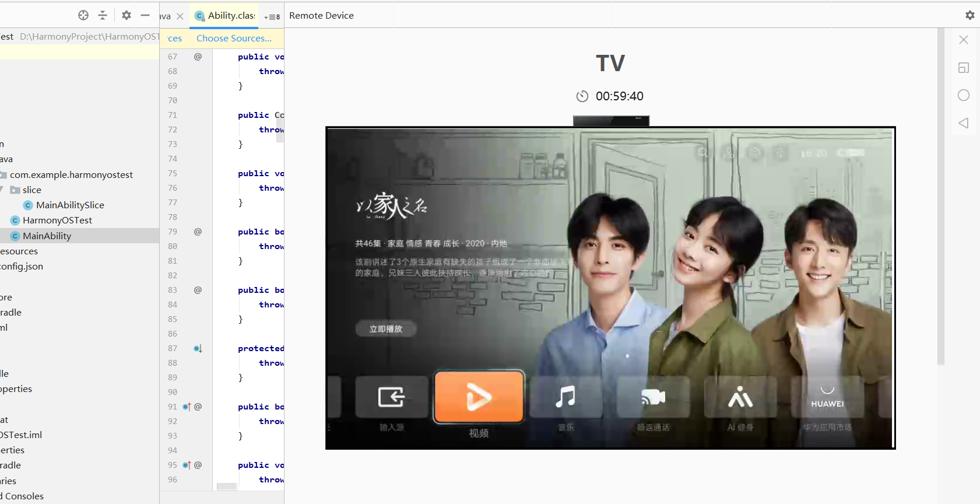
Task: Hide the project panel with minus icon
Action: point(145,16)
